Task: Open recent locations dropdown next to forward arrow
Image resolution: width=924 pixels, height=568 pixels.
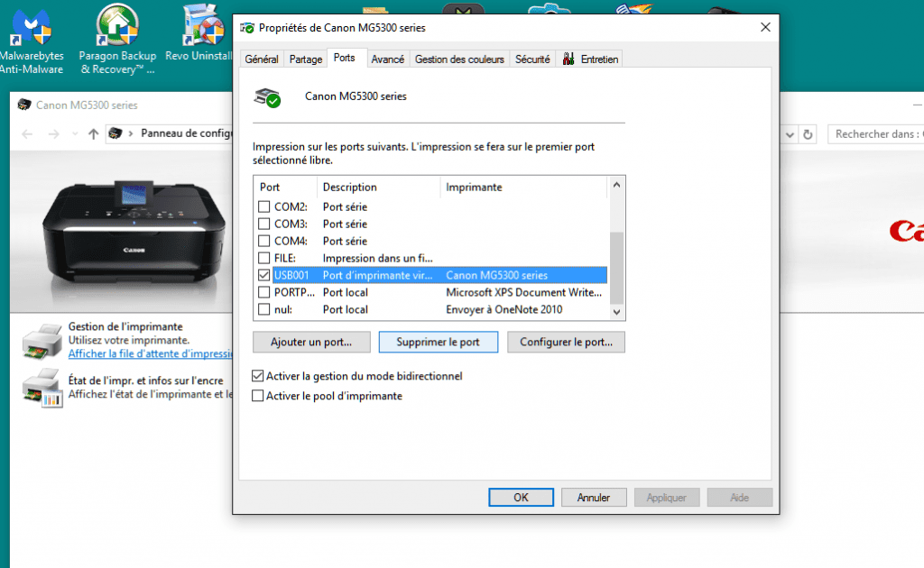Action: (x=75, y=134)
